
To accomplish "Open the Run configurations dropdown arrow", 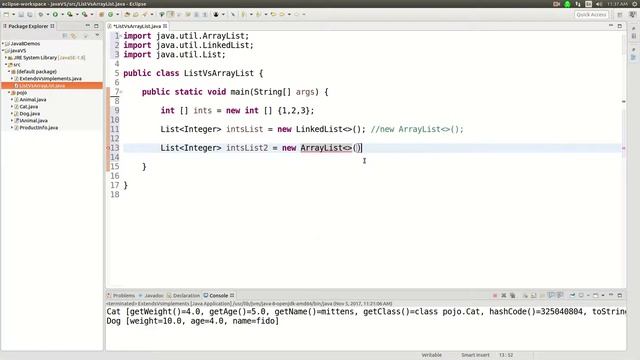I will pos(62,14).
